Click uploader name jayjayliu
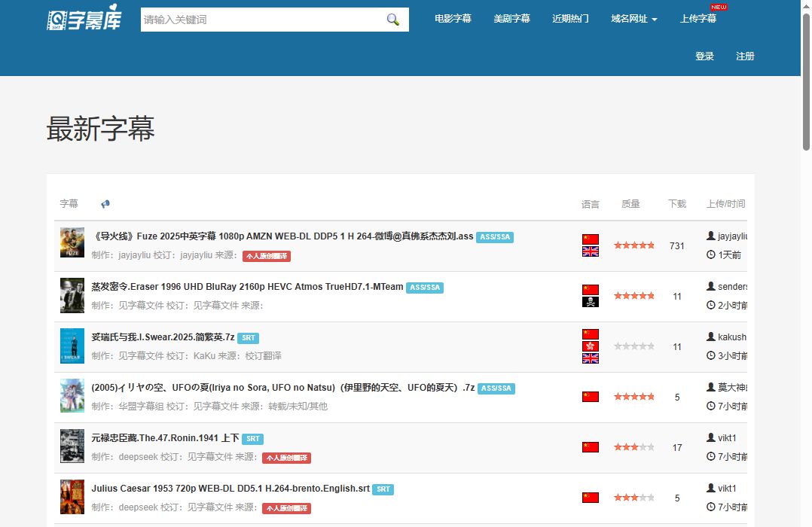The image size is (812, 527). 732,236
